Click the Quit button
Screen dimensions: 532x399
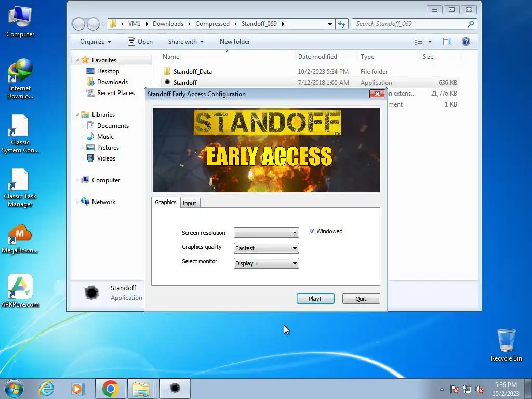click(x=361, y=299)
